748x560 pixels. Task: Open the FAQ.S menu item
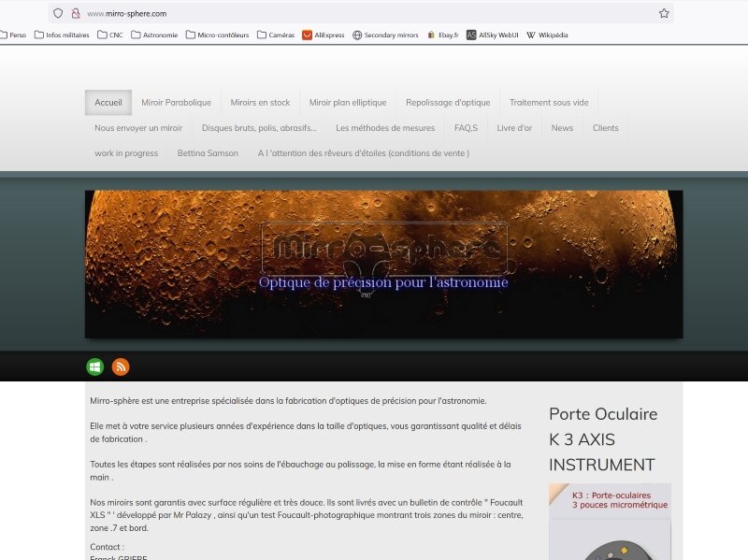(x=466, y=128)
